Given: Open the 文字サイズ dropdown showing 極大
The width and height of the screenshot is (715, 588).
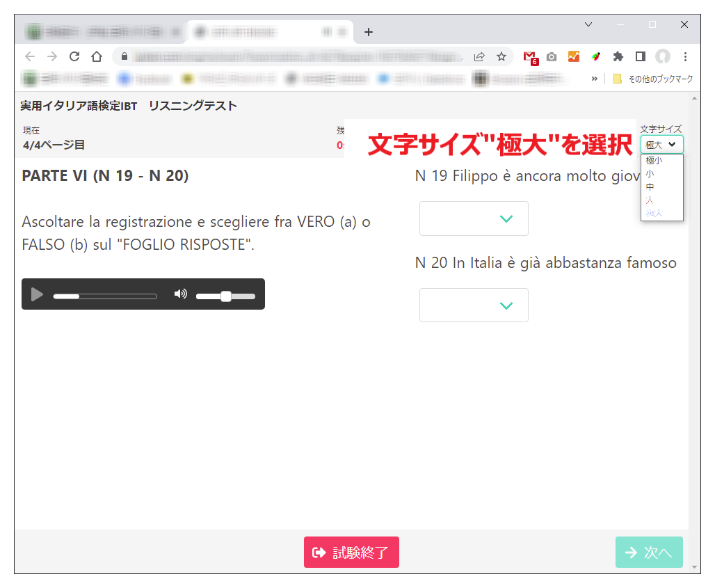Looking at the screenshot, I should pos(661,145).
